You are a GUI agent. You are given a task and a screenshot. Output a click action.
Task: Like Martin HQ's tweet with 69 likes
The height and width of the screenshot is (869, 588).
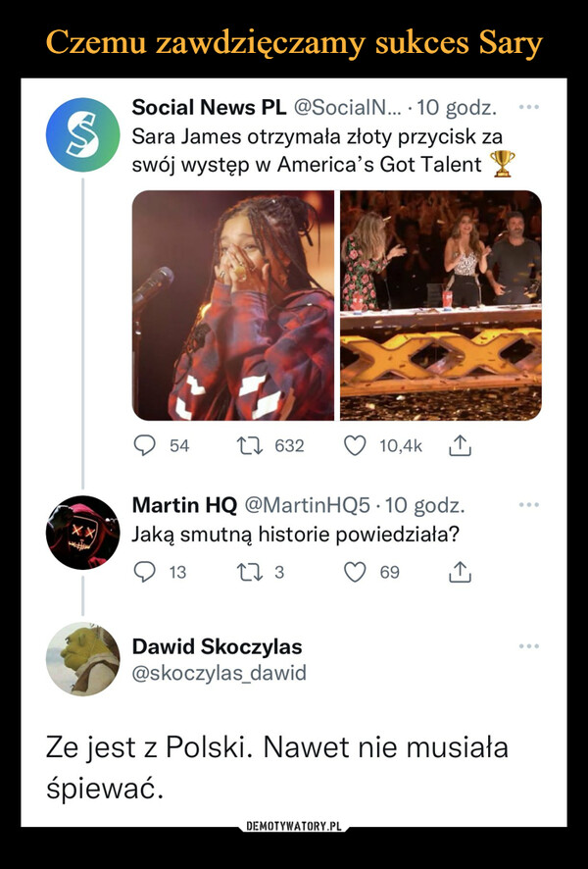(355, 572)
